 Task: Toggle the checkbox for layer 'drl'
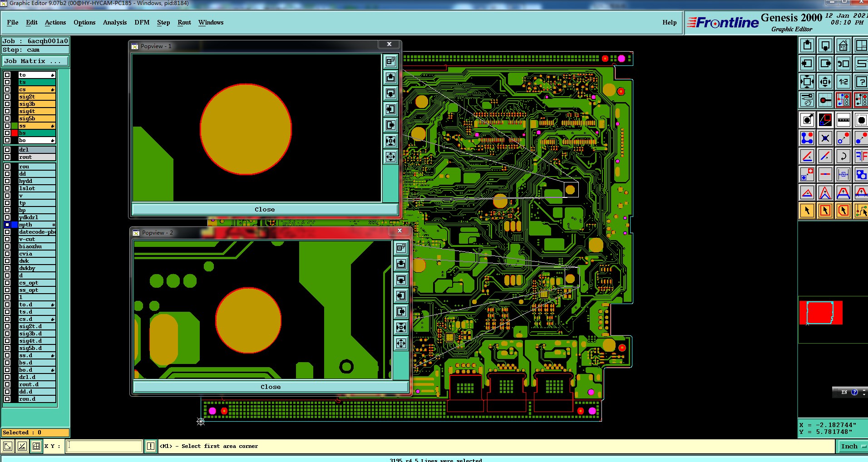(x=7, y=150)
